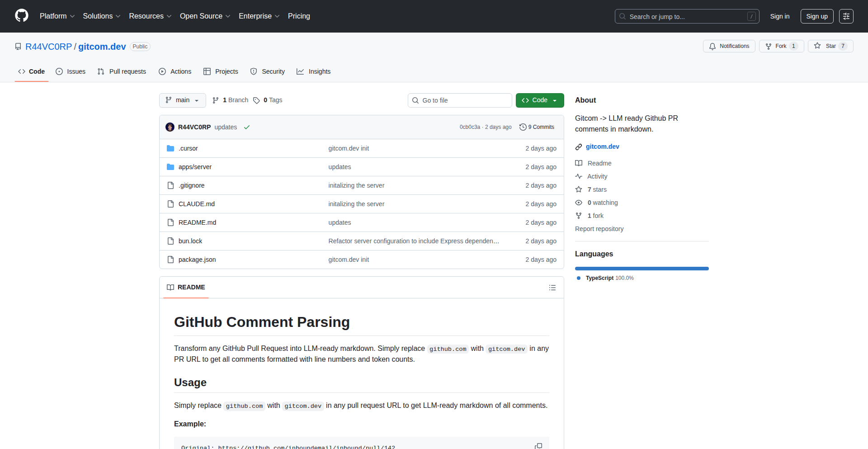View the 9 Commits history
The width and height of the screenshot is (868, 449).
click(537, 127)
